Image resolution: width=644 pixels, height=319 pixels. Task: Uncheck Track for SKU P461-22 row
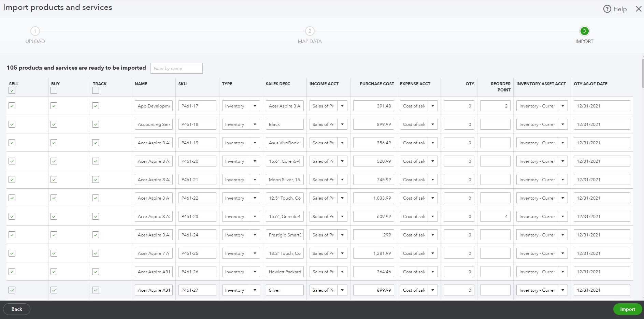(96, 198)
